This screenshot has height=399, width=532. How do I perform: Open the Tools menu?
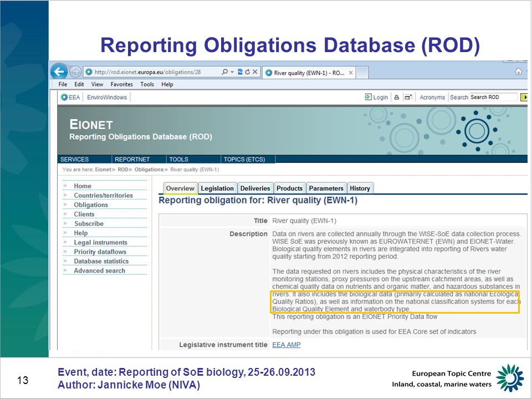tap(147, 84)
